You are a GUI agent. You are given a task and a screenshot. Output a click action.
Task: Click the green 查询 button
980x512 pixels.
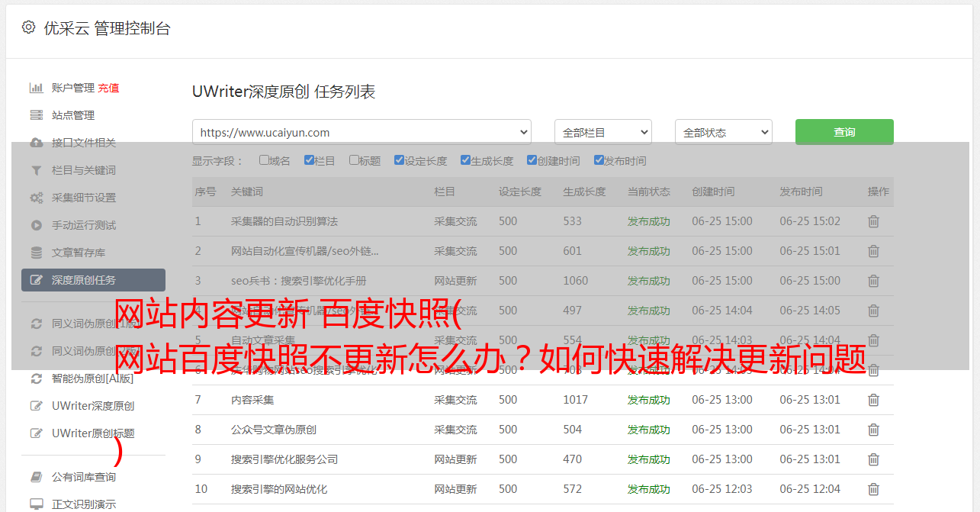tap(844, 132)
